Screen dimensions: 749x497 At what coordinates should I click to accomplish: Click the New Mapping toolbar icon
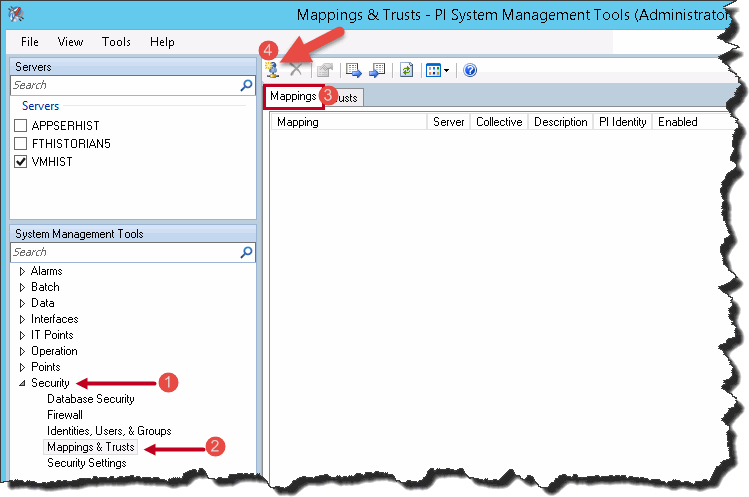(272, 70)
